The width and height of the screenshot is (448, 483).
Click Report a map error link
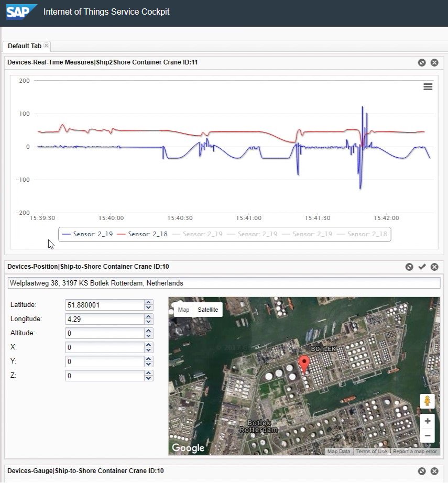click(x=414, y=451)
